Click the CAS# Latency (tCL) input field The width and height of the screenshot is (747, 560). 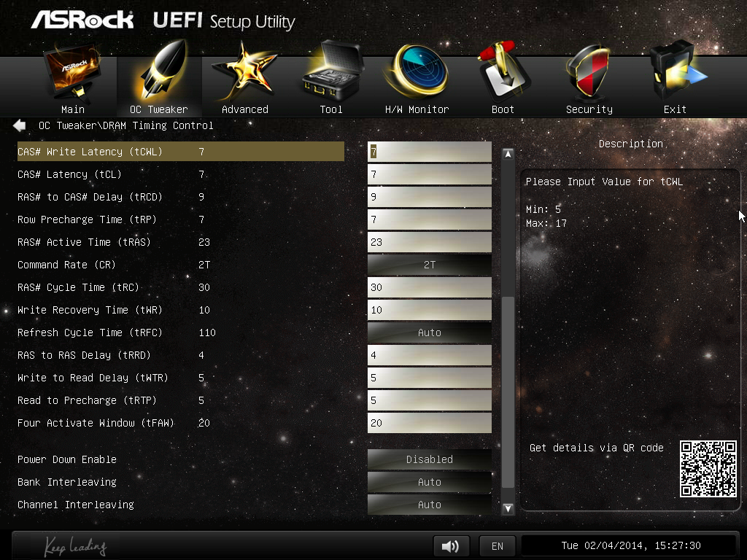(429, 174)
